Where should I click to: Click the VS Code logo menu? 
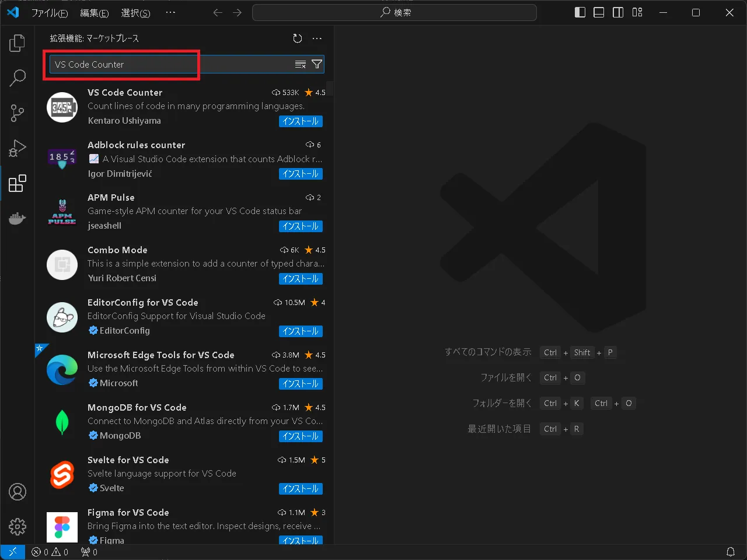13,12
